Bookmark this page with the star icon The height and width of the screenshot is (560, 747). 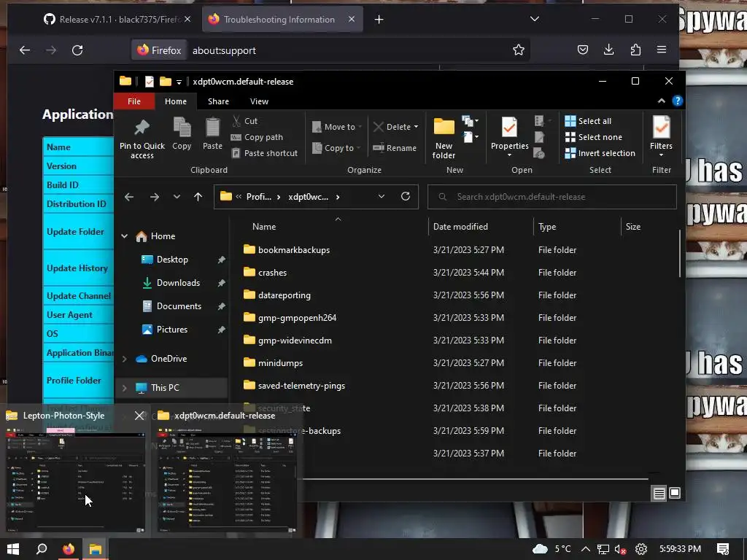pyautogui.click(x=519, y=50)
